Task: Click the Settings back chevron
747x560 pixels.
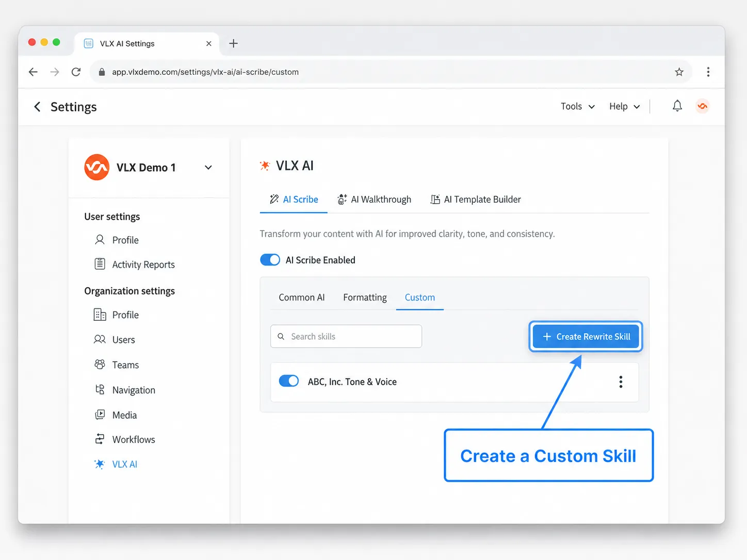Action: [37, 107]
